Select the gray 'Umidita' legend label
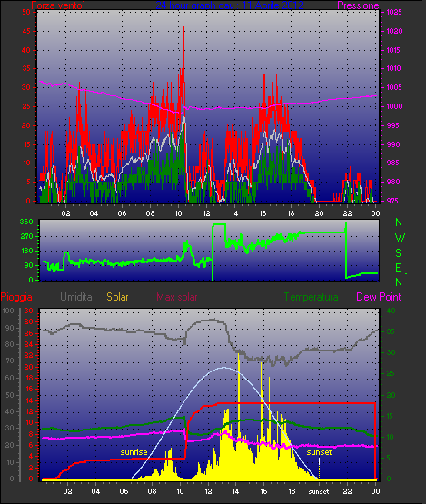Image resolution: width=426 pixels, height=504 pixels. [x=76, y=297]
